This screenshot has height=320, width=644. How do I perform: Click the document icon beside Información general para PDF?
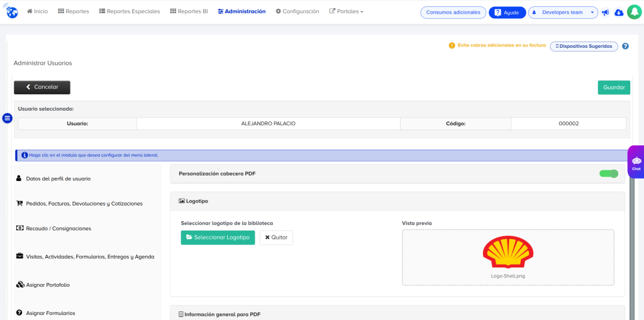tap(180, 314)
